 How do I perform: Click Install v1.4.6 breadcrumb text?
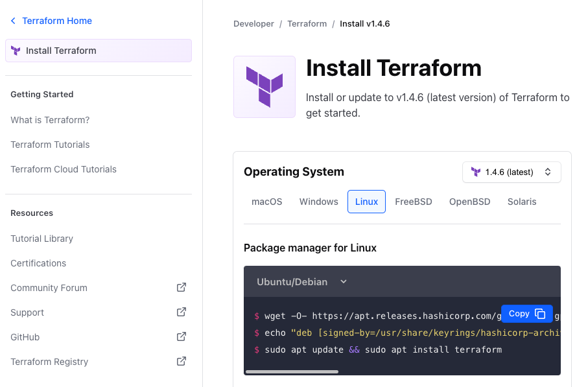tap(364, 23)
